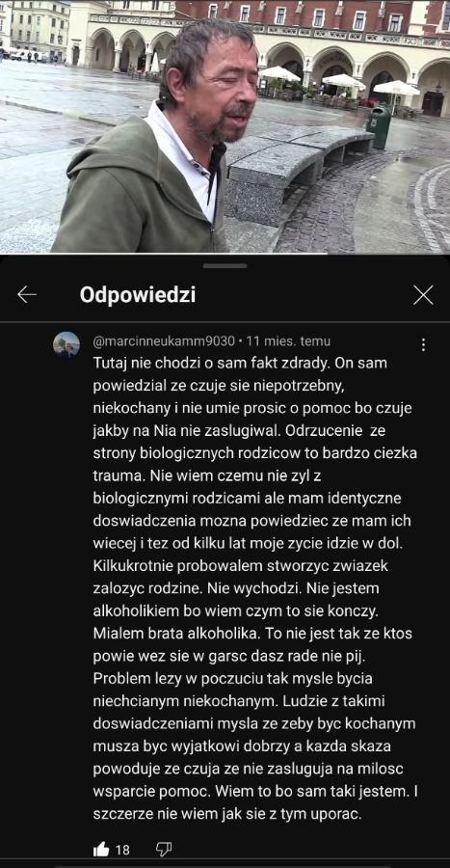Open the three-dot comment options menu
This screenshot has height=868, width=450.
click(x=423, y=345)
